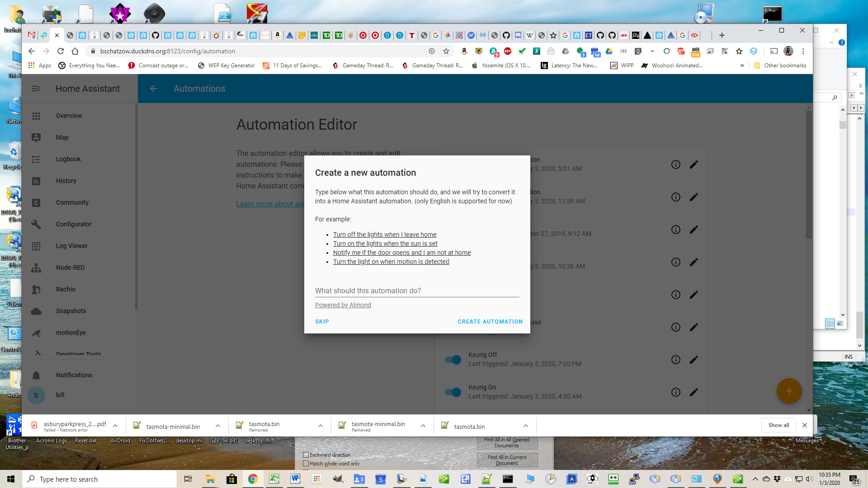Open the Logbook sidebar icon
Image resolution: width=868 pixels, height=488 pixels.
36,160
